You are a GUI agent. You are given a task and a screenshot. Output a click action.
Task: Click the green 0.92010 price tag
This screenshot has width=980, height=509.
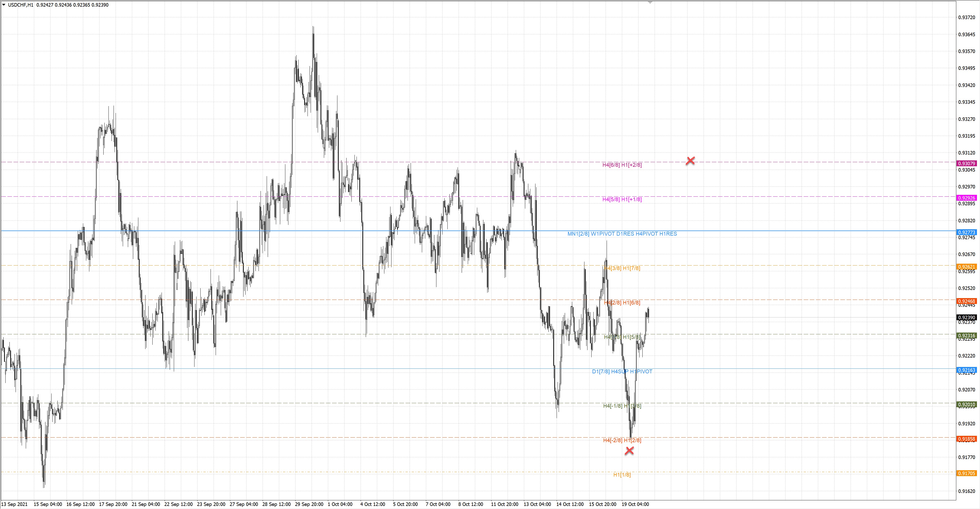coord(966,404)
